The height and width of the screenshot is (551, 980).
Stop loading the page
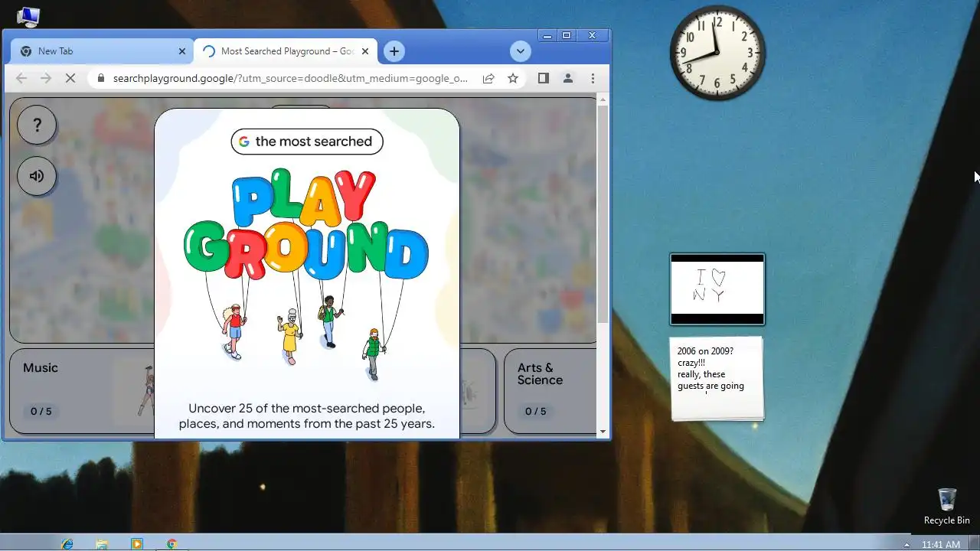[x=70, y=78]
